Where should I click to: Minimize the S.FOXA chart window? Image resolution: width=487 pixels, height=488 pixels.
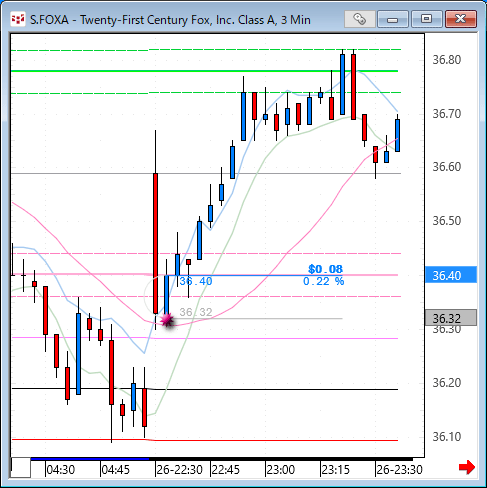393,19
